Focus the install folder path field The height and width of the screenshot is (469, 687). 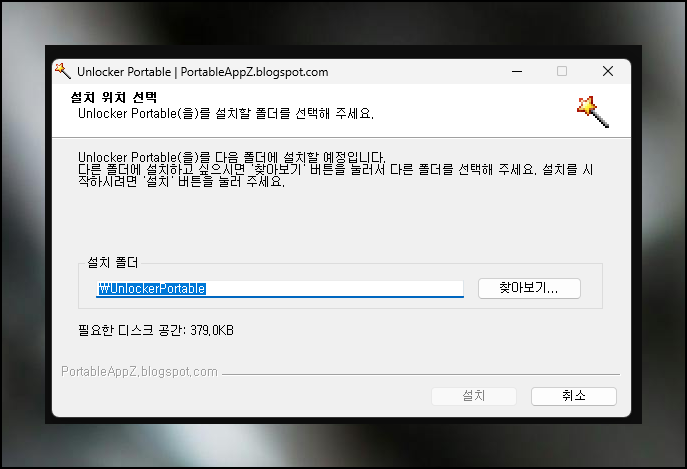(x=280, y=289)
